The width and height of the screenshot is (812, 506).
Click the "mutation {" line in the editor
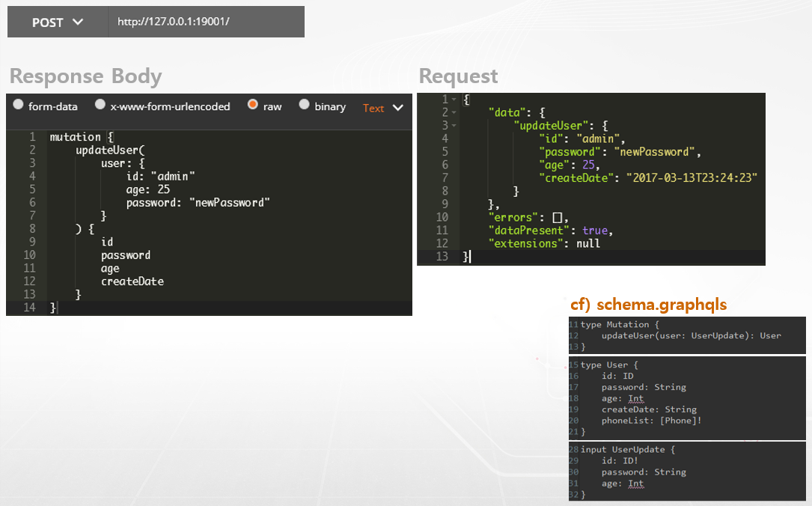point(81,137)
